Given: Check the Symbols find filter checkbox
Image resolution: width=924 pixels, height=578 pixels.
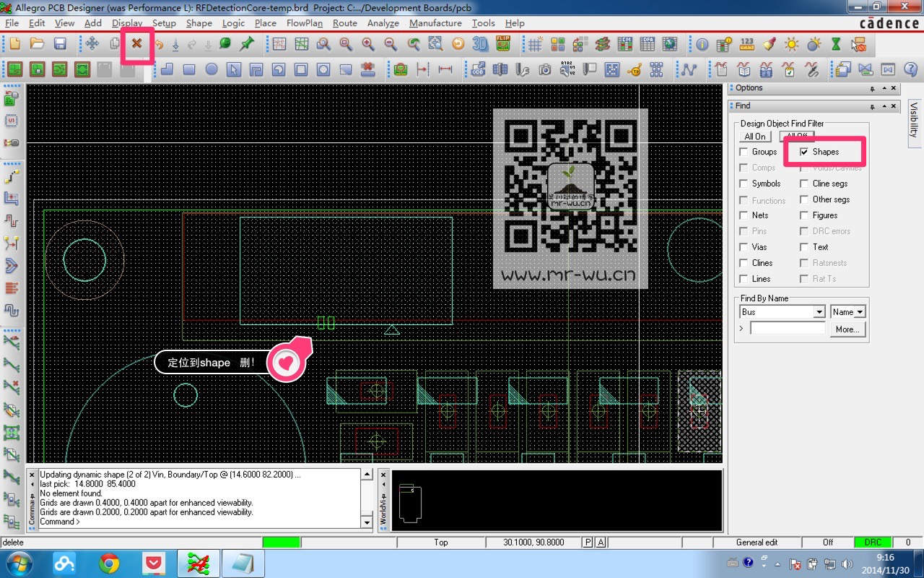Looking at the screenshot, I should click(x=744, y=184).
